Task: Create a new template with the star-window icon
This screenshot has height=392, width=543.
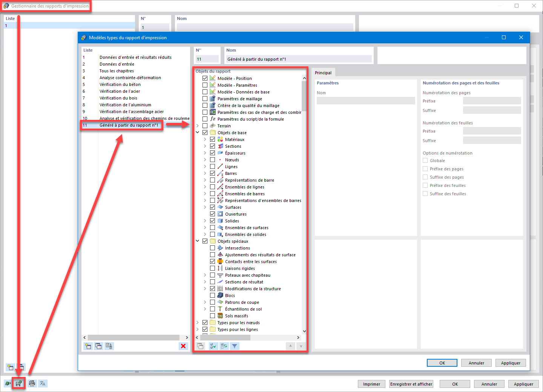Action: (x=88, y=346)
